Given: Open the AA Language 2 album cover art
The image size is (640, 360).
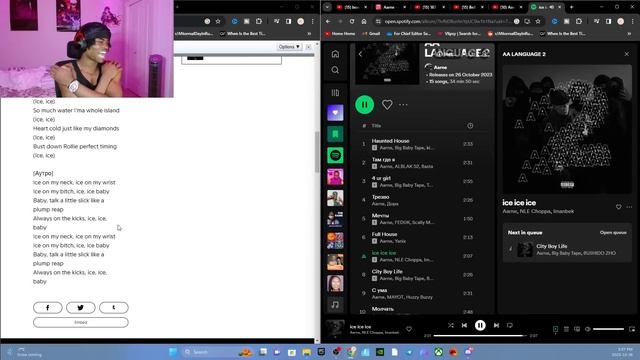Looking at the screenshot, I should [567, 129].
